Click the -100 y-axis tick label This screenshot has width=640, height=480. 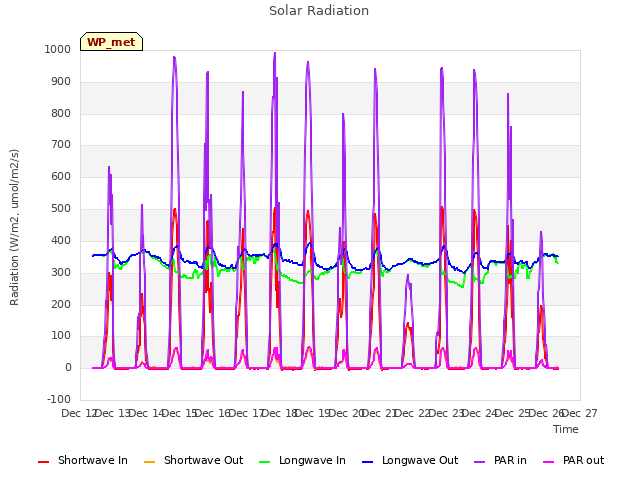[x=59, y=399]
